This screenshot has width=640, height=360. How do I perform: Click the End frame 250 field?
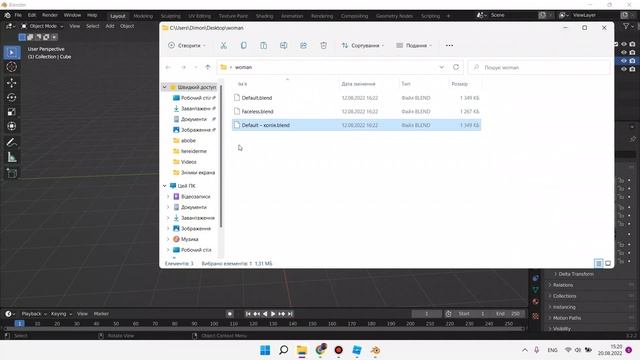508,314
